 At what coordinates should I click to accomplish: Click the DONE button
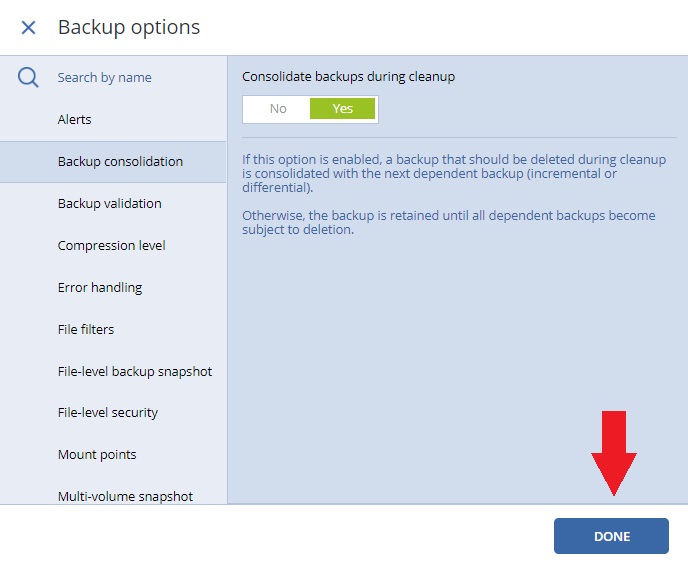tap(611, 536)
